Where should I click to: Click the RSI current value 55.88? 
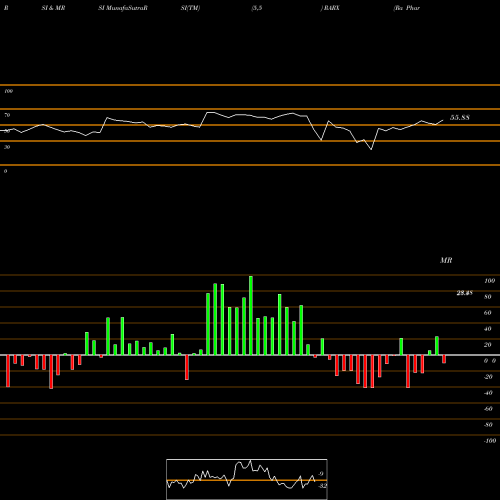tap(460, 117)
